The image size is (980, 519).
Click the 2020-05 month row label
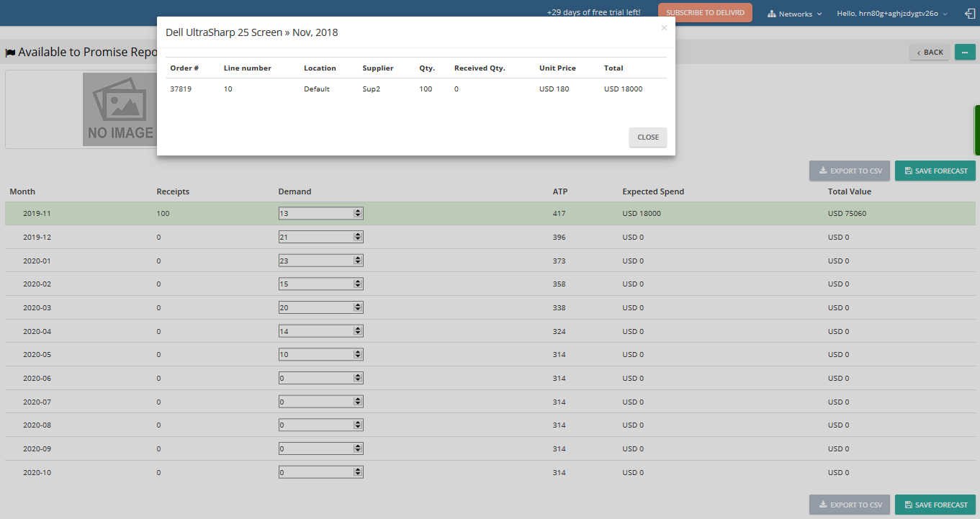(37, 354)
